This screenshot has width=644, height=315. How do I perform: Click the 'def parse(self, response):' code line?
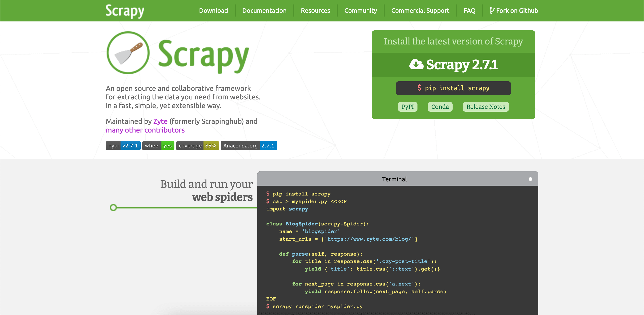[321, 254]
